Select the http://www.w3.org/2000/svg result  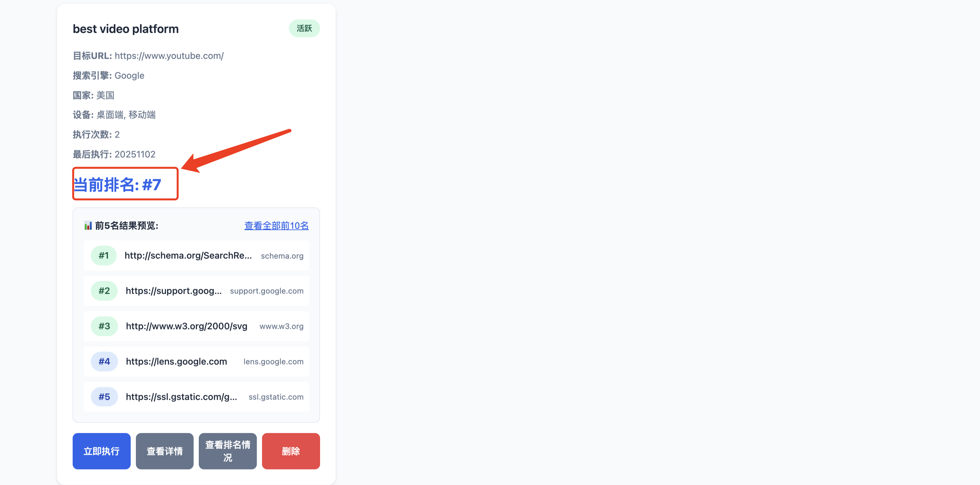coord(186,326)
